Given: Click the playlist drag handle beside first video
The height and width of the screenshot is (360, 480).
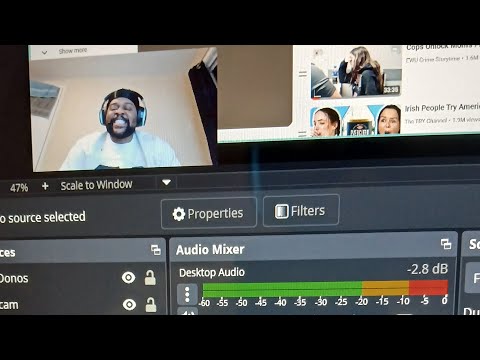Looking at the screenshot, I should point(302,74).
